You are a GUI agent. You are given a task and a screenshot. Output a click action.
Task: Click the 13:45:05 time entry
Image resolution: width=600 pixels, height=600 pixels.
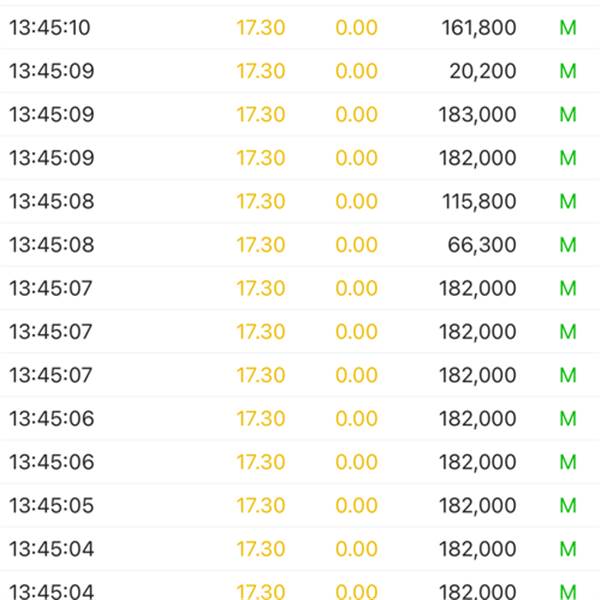click(52, 505)
